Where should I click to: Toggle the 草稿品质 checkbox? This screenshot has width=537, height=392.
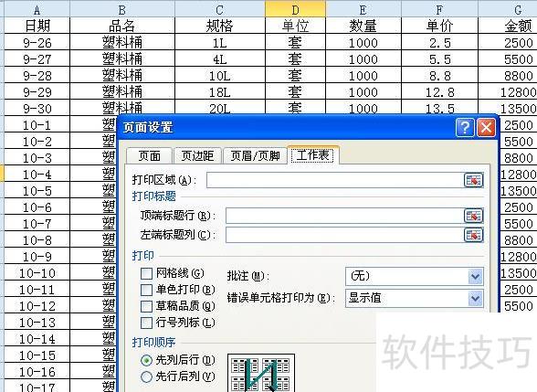(x=146, y=306)
